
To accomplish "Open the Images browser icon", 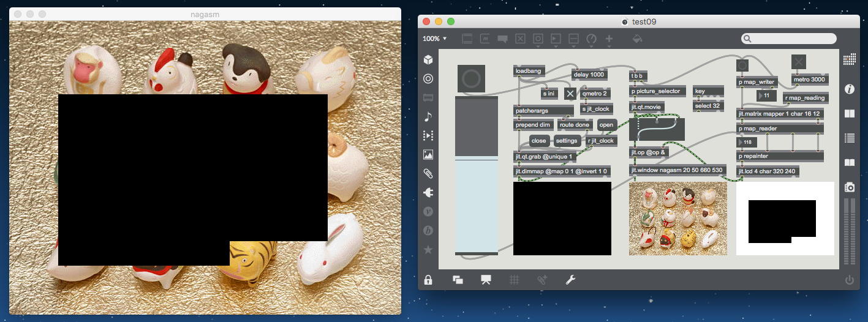I will pos(428,155).
